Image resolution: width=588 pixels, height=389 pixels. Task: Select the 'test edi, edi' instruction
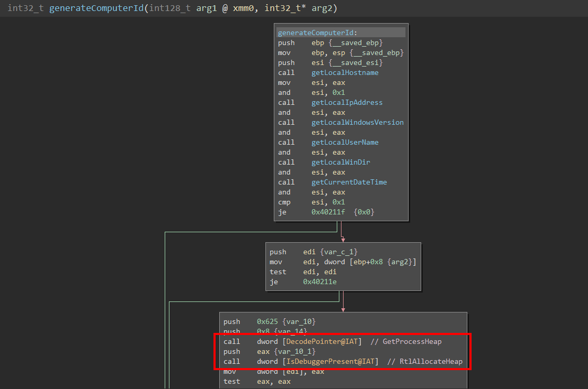(303, 272)
